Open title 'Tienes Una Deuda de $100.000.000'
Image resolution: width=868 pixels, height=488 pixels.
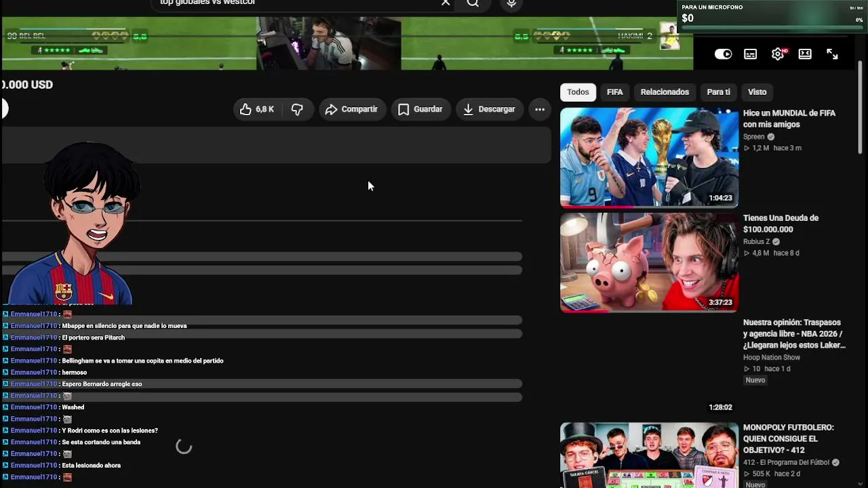781,224
